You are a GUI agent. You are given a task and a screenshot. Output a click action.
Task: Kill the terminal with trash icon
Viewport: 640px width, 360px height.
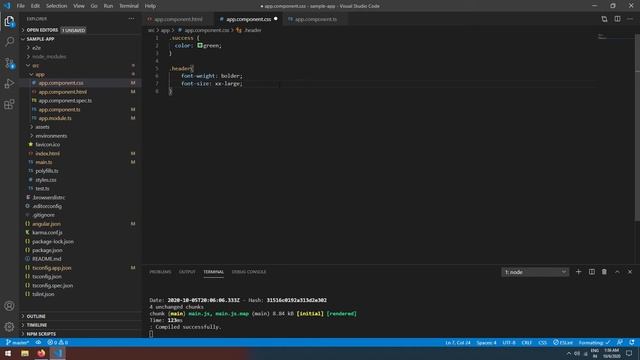coord(604,272)
